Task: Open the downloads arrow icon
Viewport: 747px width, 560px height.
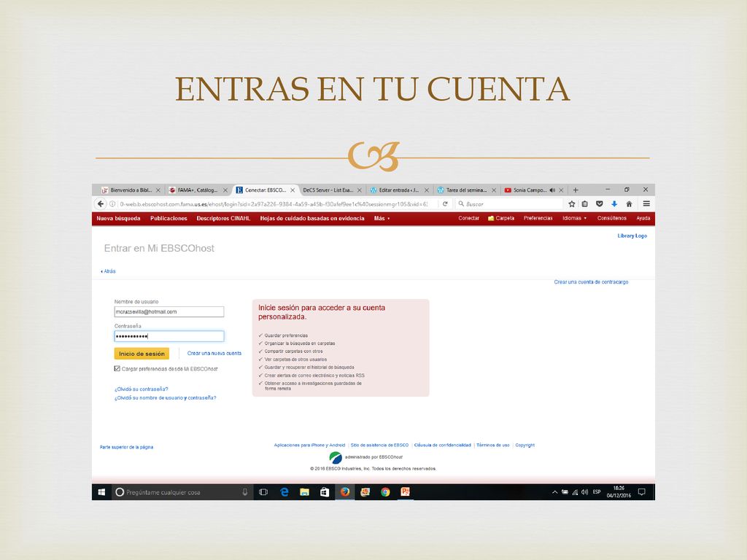Action: pos(614,204)
